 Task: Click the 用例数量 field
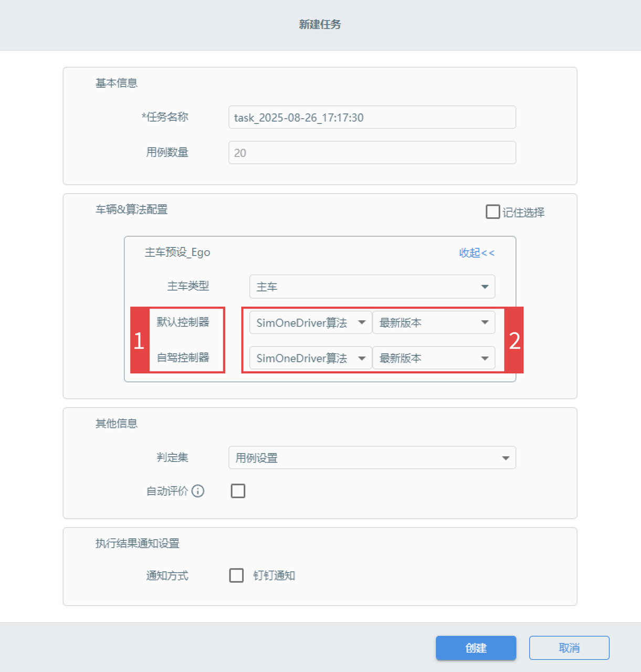pyautogui.click(x=372, y=153)
